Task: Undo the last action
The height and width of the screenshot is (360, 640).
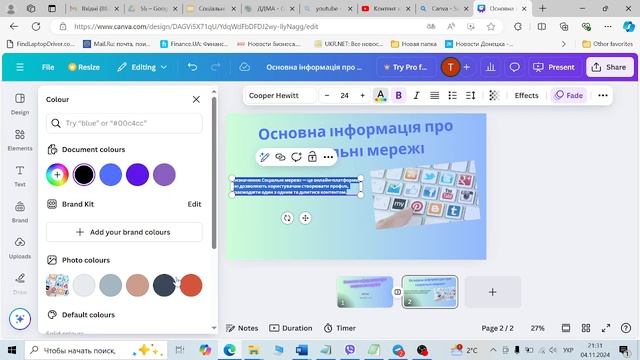Action: pyautogui.click(x=192, y=67)
